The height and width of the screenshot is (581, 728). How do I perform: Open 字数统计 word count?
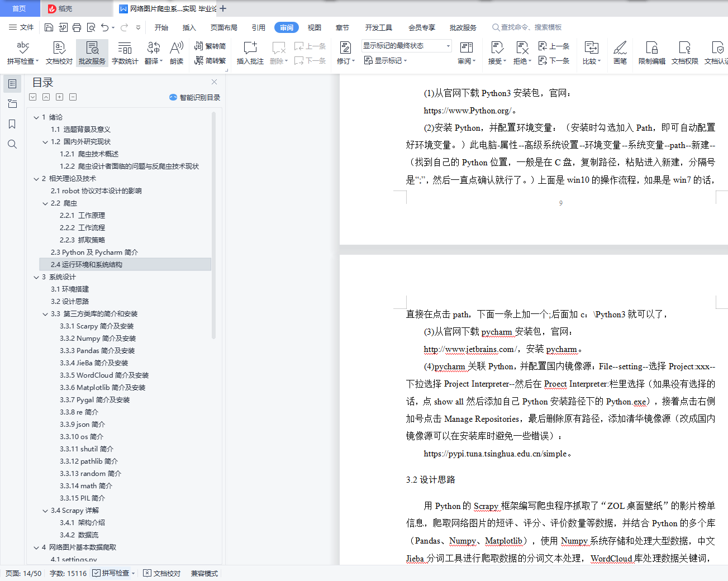tap(125, 53)
